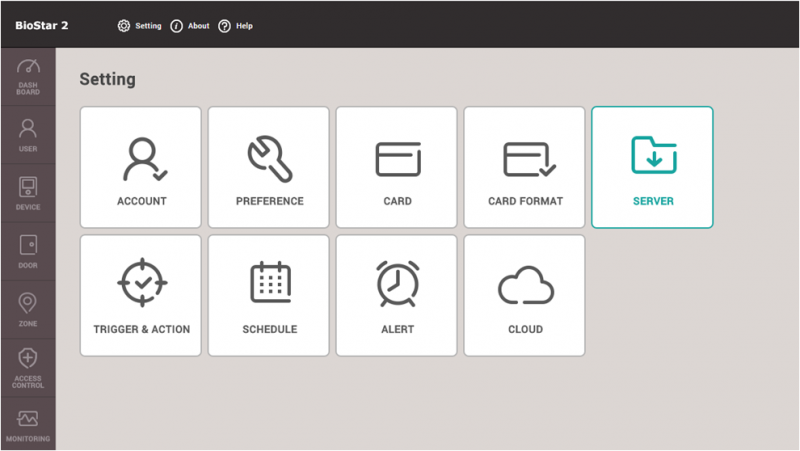Click the About menu in top bar
The width and height of the screenshot is (800, 451).
point(190,26)
